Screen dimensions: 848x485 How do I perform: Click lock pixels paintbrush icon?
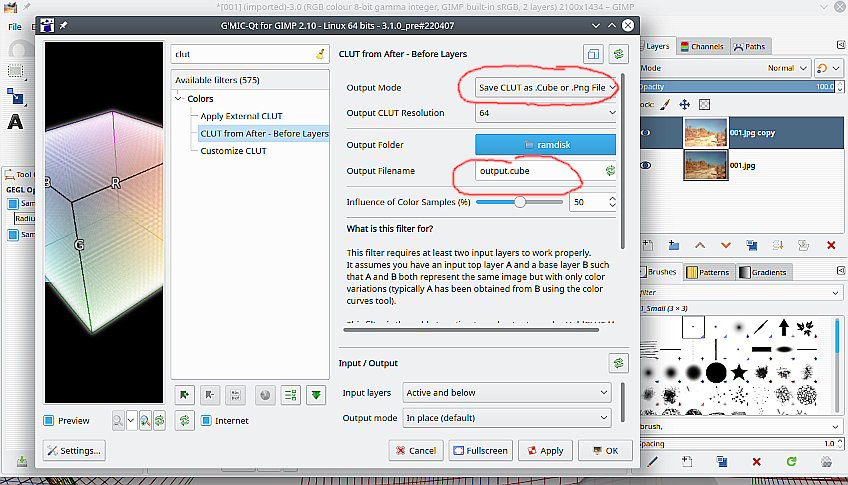point(665,104)
